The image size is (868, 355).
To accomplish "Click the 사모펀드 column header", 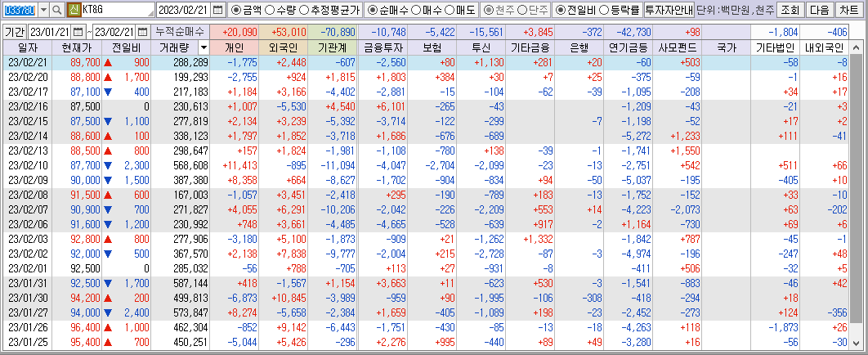I will click(x=678, y=48).
